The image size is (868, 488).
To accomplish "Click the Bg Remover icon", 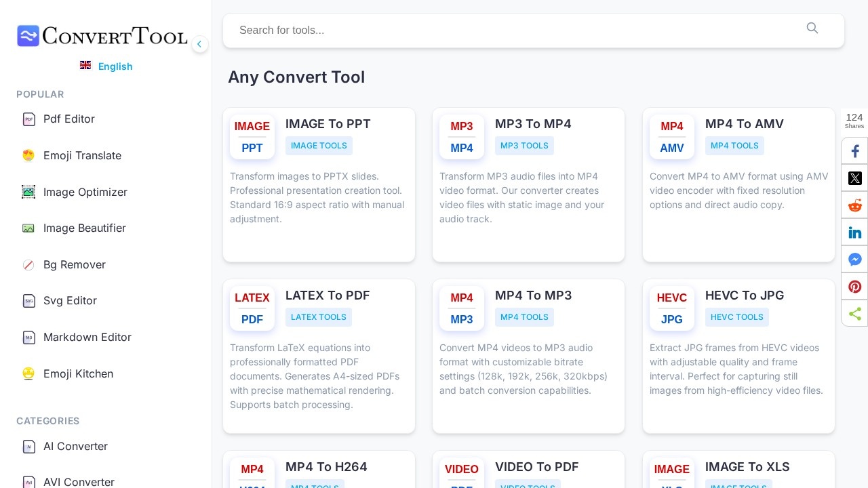I will pos(28,265).
